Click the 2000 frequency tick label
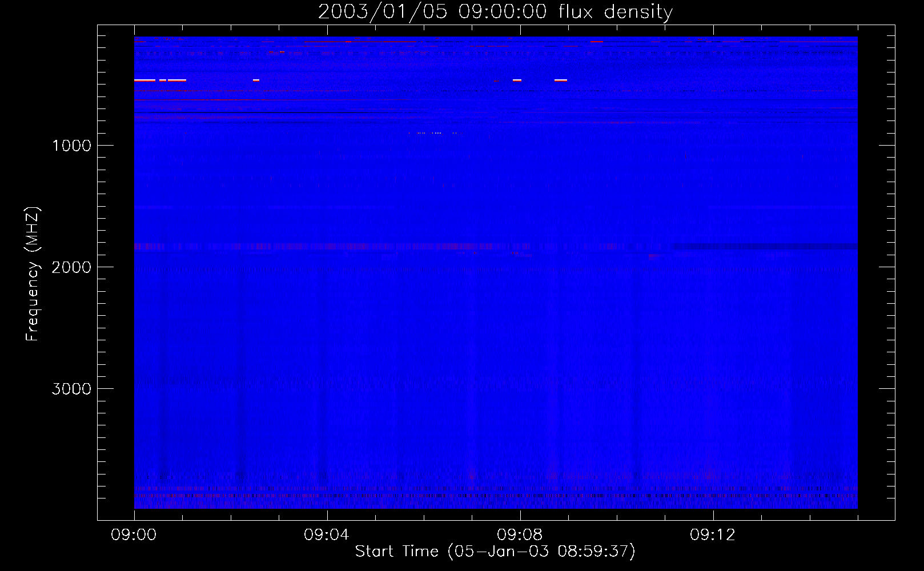 point(71,267)
